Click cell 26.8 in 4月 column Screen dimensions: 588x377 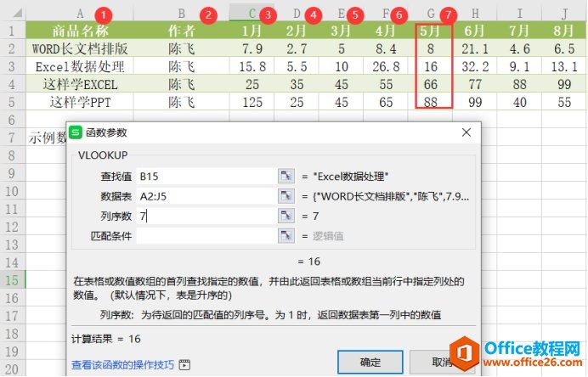pyautogui.click(x=386, y=66)
